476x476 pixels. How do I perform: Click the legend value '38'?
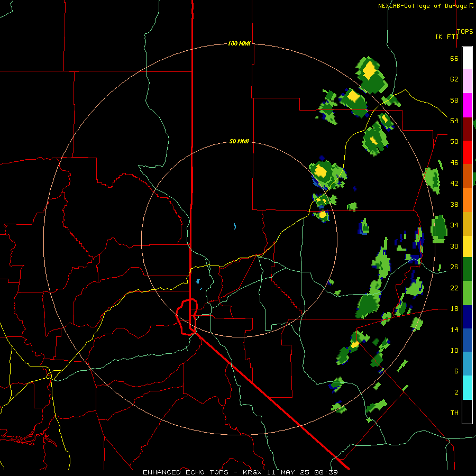454,204
